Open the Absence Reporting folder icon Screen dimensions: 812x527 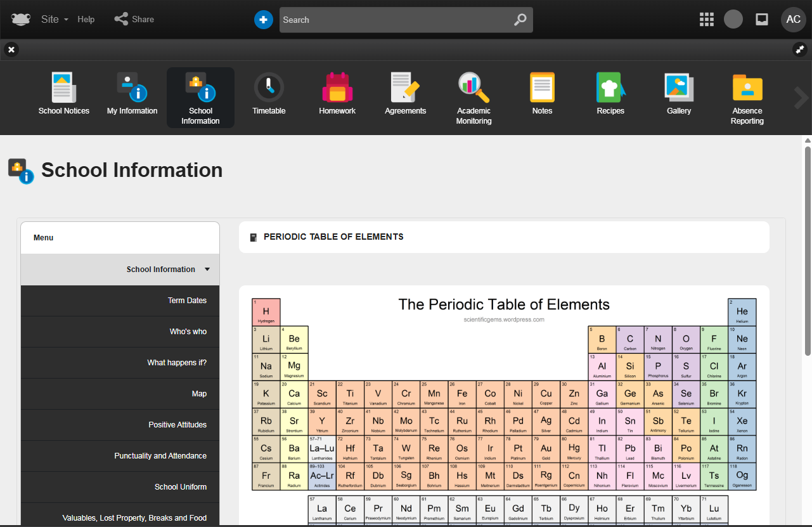click(747, 88)
